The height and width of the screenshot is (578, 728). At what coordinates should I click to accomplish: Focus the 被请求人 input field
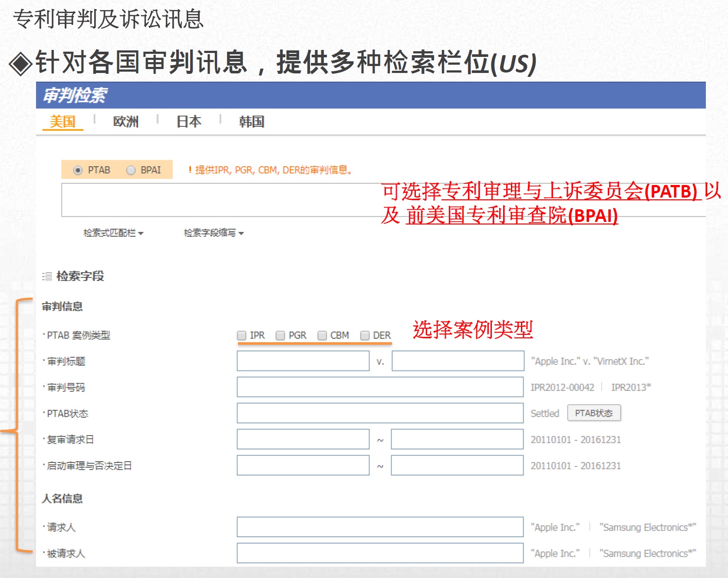pos(380,553)
